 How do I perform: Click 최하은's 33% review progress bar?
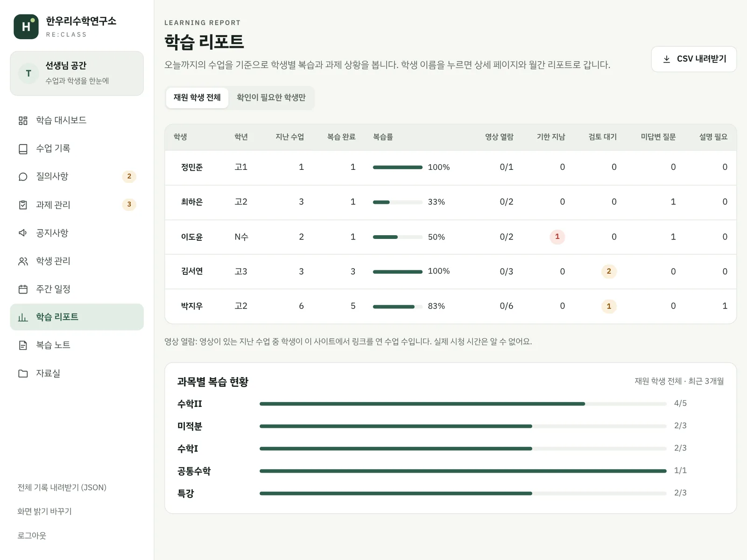398,202
